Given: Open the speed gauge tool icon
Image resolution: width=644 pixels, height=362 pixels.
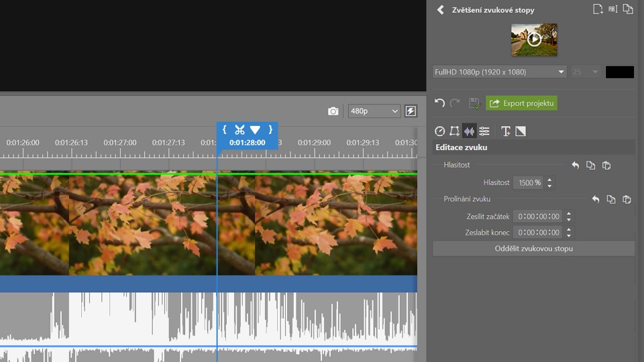Looking at the screenshot, I should 440,131.
